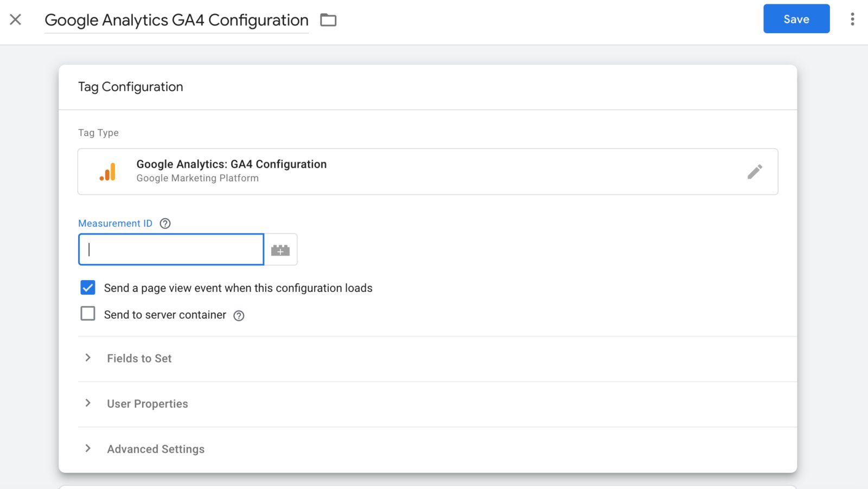
Task: Open the three-dot more options menu
Action: point(852,19)
